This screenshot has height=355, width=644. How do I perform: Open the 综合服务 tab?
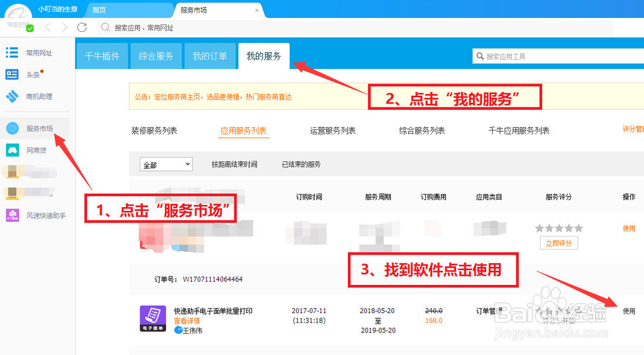coord(156,56)
